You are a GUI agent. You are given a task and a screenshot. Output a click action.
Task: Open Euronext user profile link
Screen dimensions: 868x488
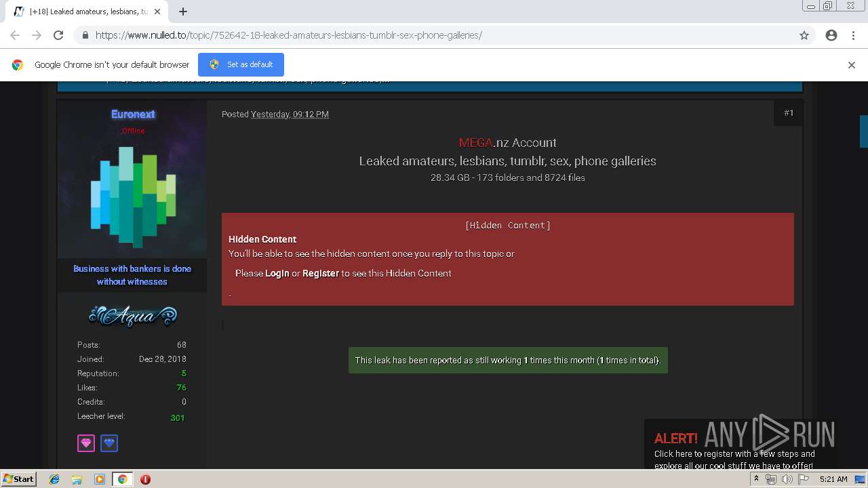133,114
